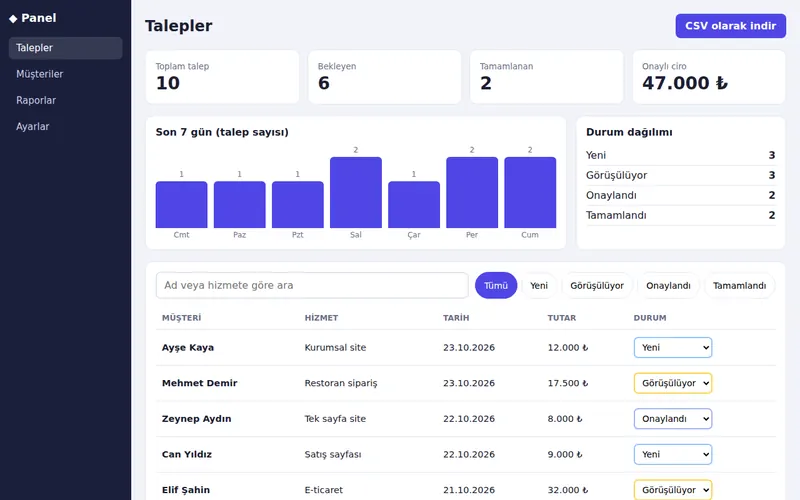Click the Panel diamond logo icon

pyautogui.click(x=13, y=19)
